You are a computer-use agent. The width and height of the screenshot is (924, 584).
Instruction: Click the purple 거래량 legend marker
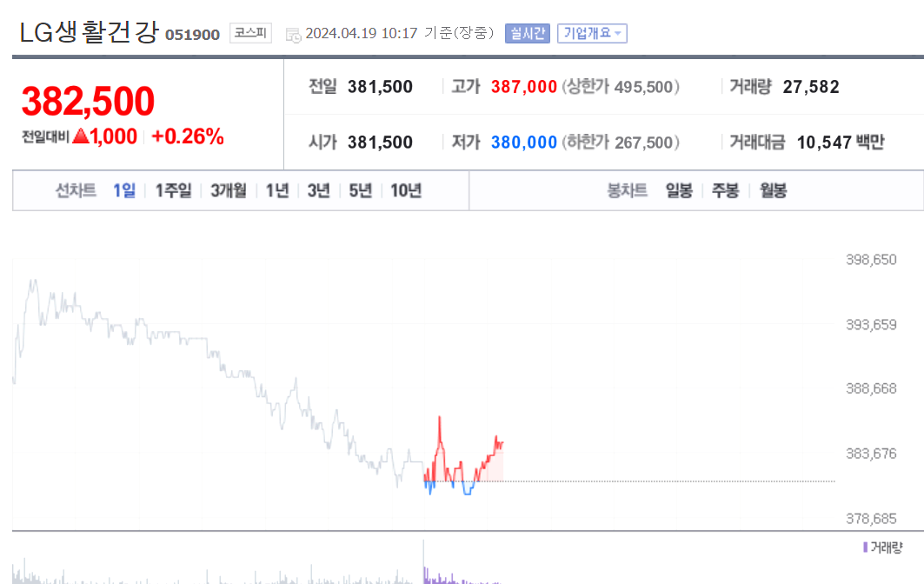click(865, 547)
